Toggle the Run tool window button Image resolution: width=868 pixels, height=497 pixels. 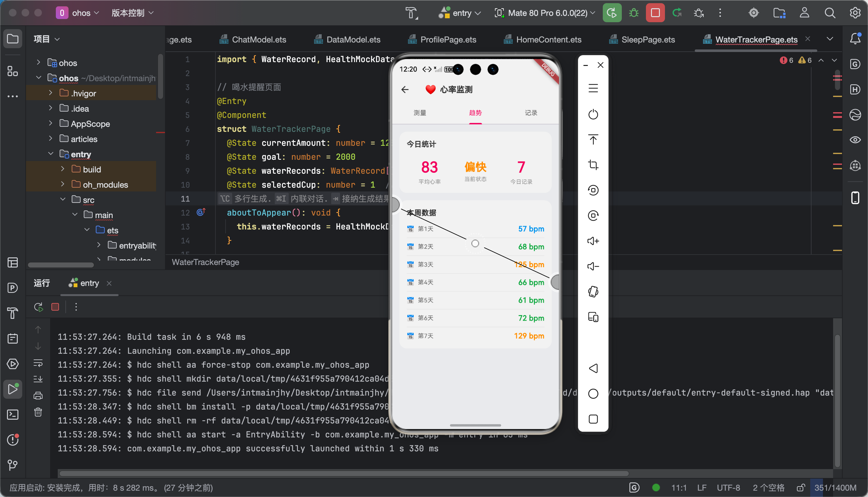(13, 389)
